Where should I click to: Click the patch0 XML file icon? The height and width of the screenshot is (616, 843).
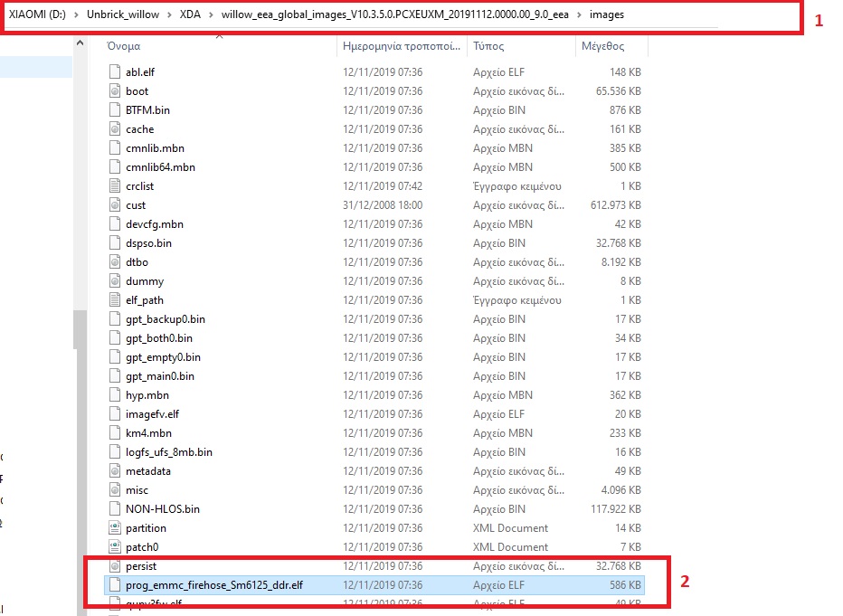[x=114, y=547]
